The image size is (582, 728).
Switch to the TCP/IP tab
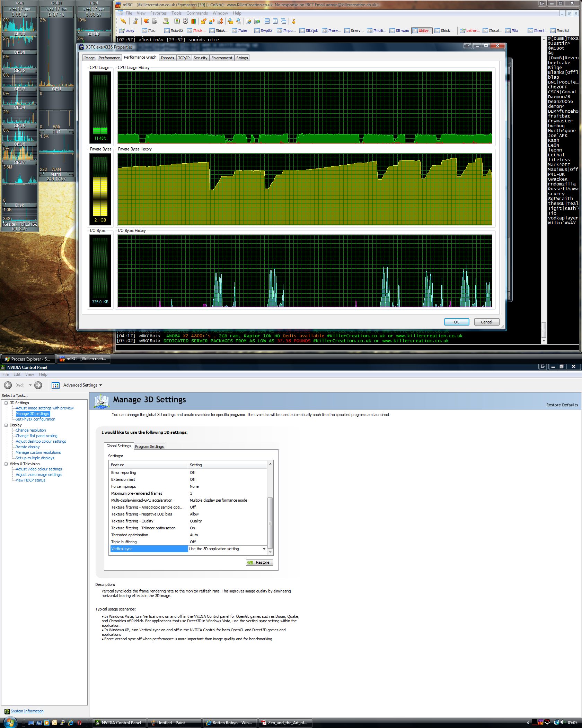184,58
